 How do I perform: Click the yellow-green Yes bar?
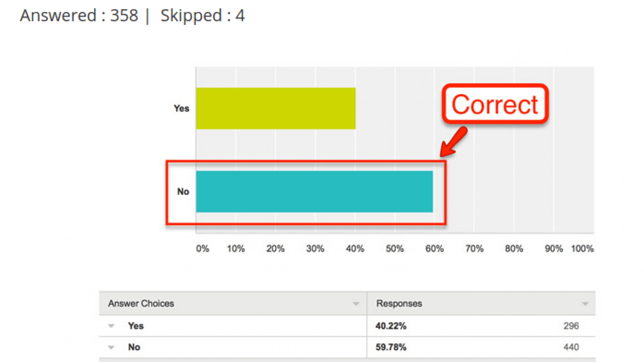click(x=275, y=108)
